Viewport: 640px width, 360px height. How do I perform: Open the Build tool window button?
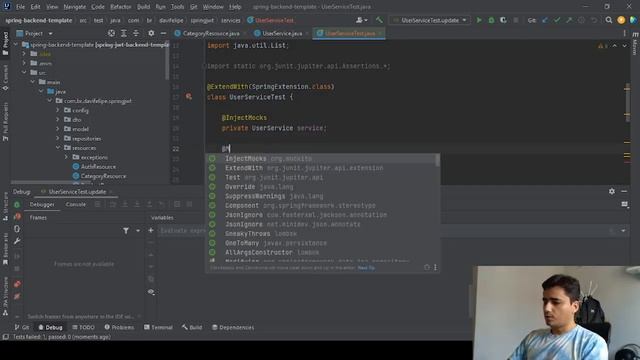[192, 327]
